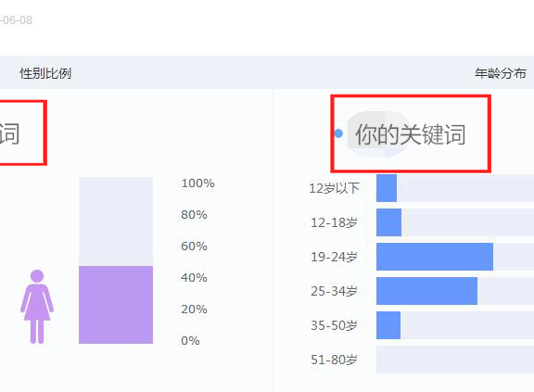534x392 pixels.
Task: Click the 12-18岁 age label
Action: (x=334, y=222)
